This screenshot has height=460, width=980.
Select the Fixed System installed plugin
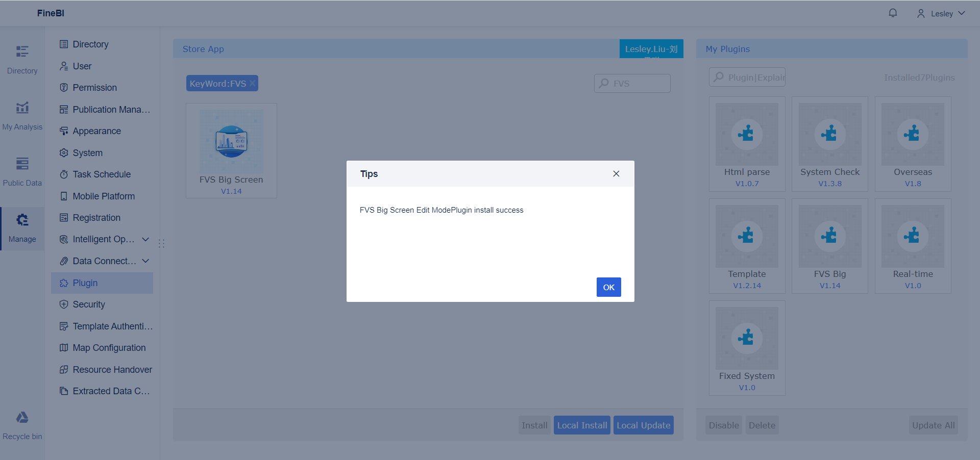pyautogui.click(x=747, y=348)
